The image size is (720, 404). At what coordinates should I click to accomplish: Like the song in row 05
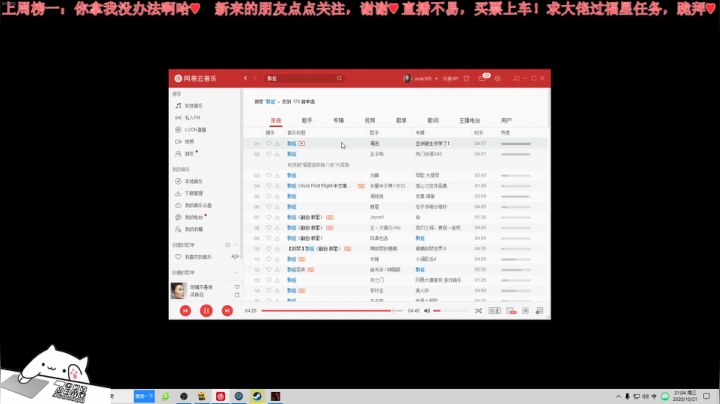[269, 196]
